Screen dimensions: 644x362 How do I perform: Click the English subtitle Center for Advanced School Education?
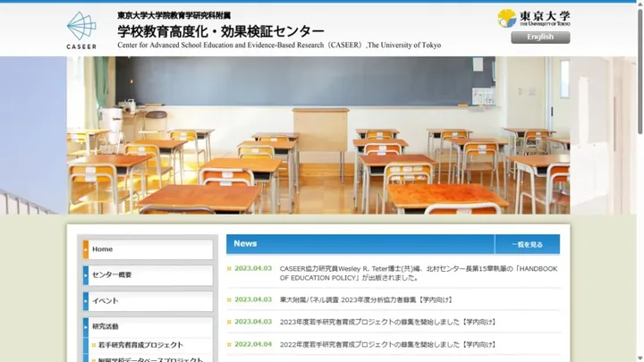279,46
